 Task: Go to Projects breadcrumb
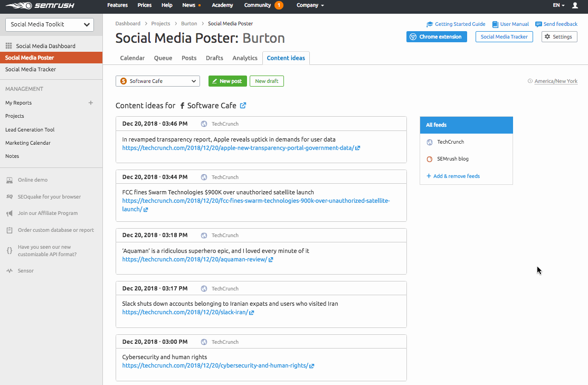pos(160,24)
